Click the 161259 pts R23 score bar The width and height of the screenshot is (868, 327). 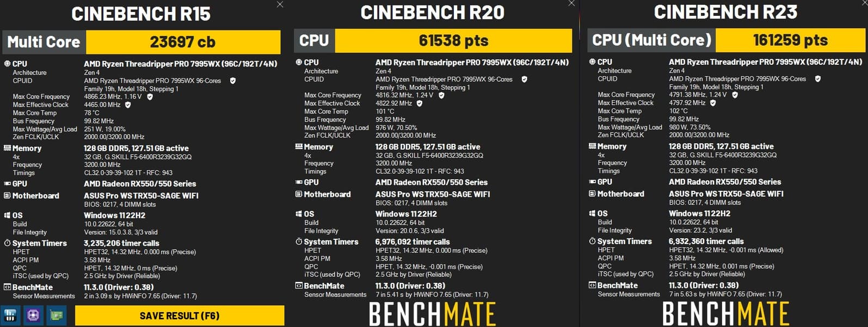[x=790, y=40]
